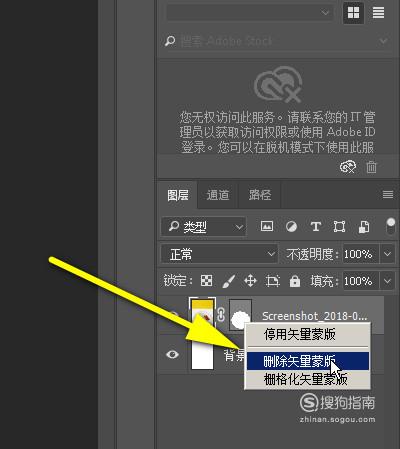The width and height of the screenshot is (400, 449).
Task: Filter layers by type layers icon
Action: click(316, 227)
